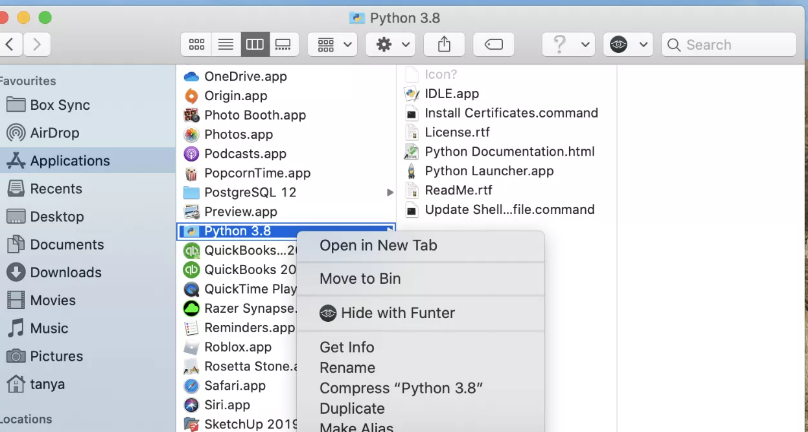The height and width of the screenshot is (432, 808).
Task: Select the Icon? file in Python folder
Action: coord(431,74)
